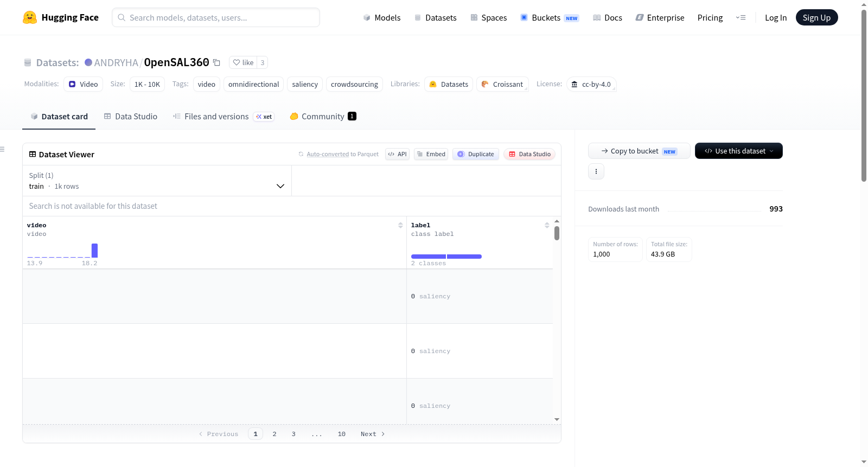Click the dataset viewer vertical scrollbar

point(557,233)
